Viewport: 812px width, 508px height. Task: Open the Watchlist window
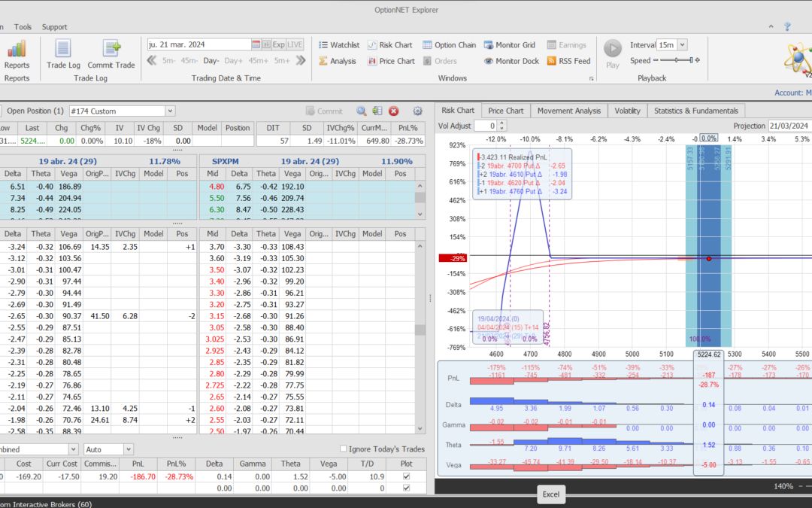(x=339, y=45)
